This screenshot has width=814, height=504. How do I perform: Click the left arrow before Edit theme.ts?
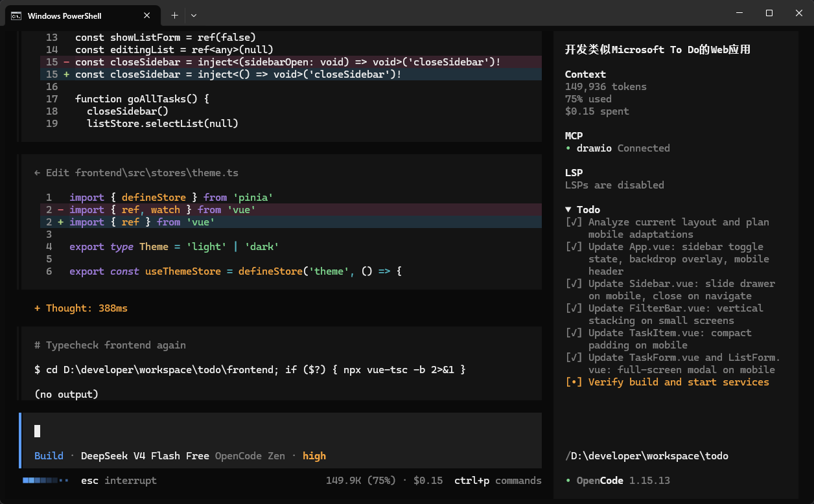tap(37, 173)
